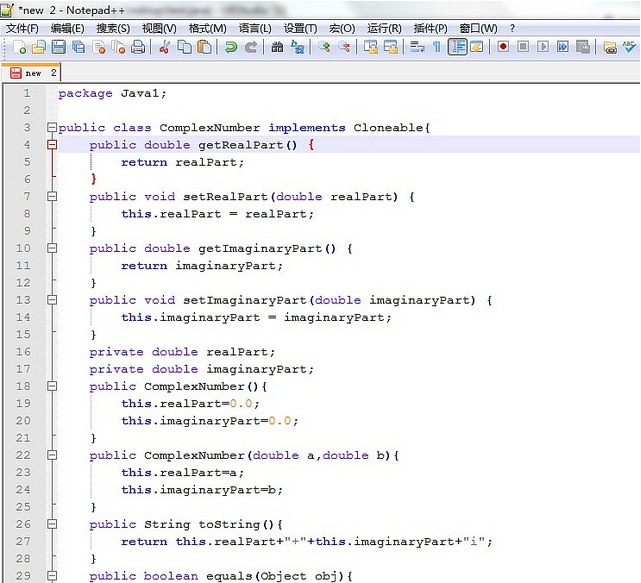Paste with the clipboard icon
This screenshot has width=641, height=583.
point(204,47)
